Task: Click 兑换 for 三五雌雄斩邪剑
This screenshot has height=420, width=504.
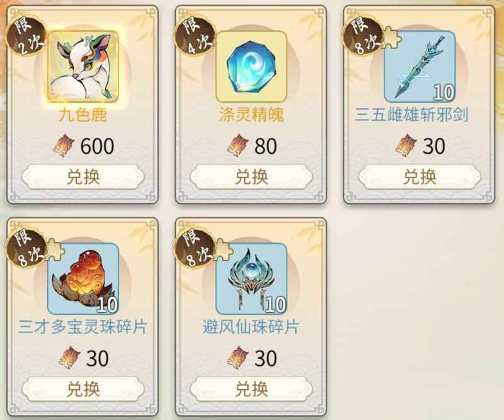Action: point(420,177)
